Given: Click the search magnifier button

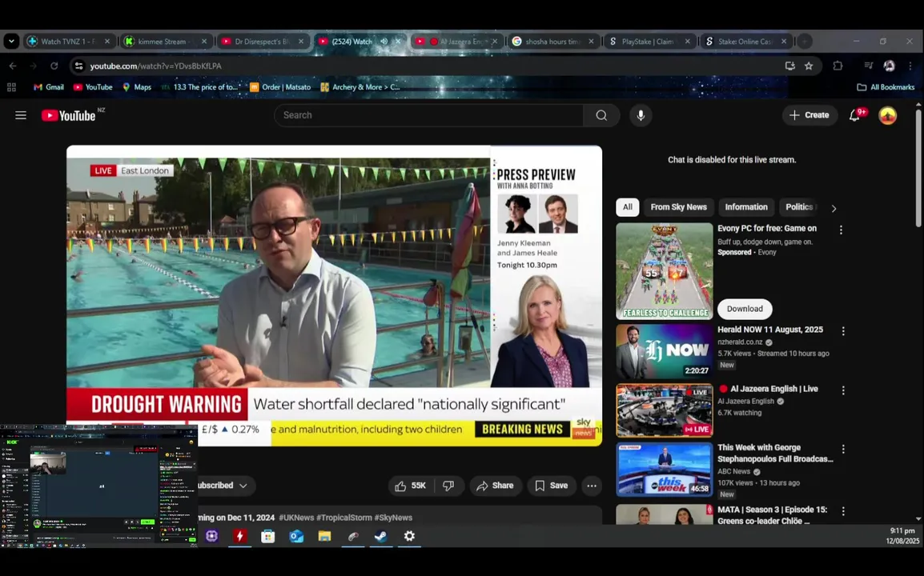Looking at the screenshot, I should point(601,115).
